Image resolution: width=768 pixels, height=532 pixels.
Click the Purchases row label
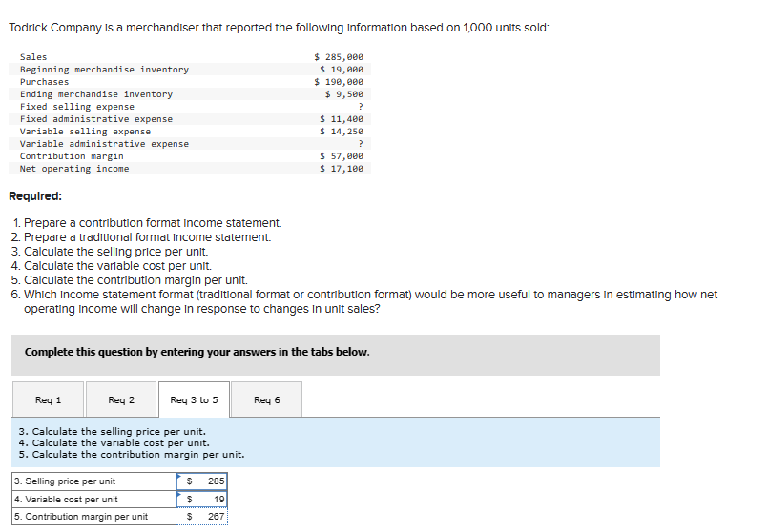point(44,82)
